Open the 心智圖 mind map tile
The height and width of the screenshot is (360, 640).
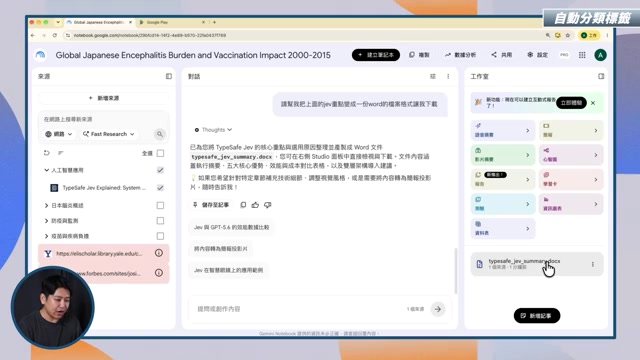[x=571, y=155]
